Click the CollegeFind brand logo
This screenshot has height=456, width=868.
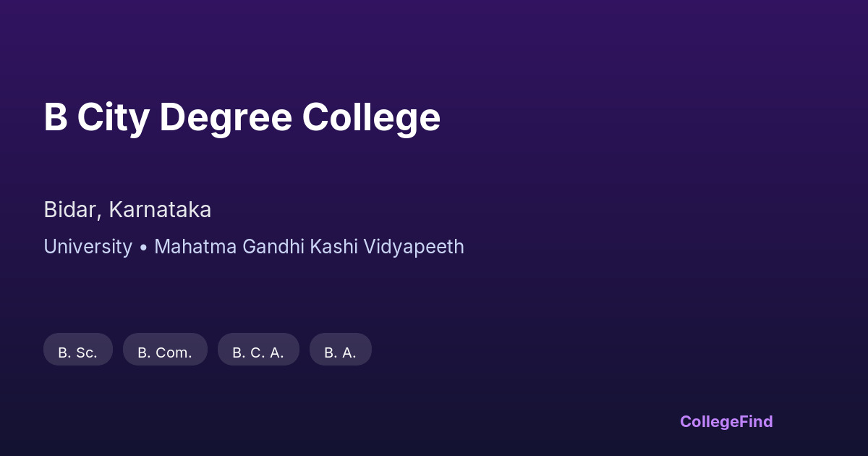coord(726,421)
